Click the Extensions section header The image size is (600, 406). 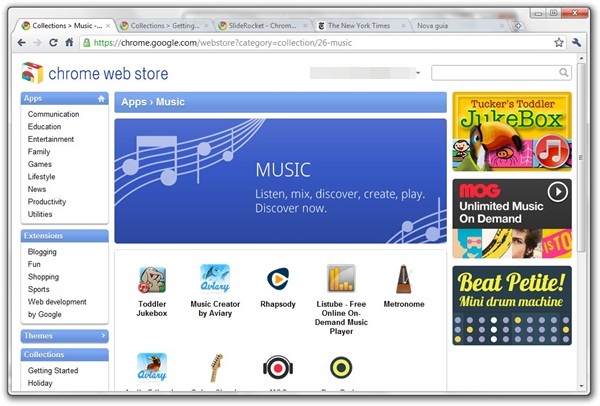click(64, 236)
